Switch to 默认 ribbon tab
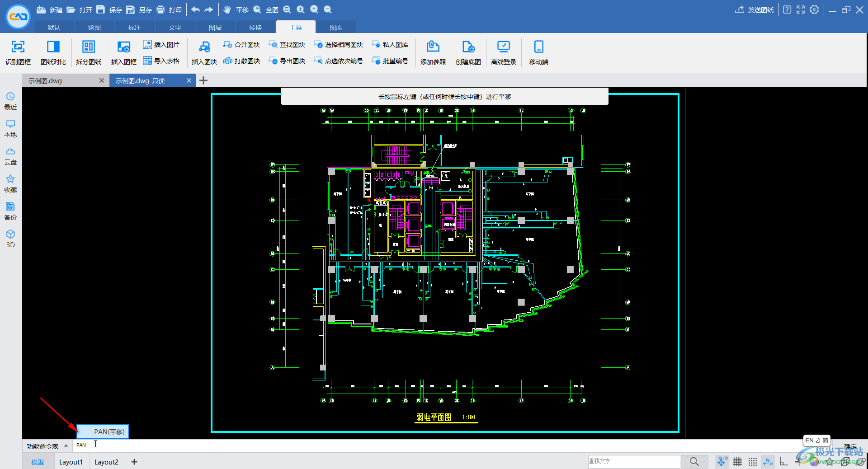This screenshot has width=868, height=469. click(54, 28)
